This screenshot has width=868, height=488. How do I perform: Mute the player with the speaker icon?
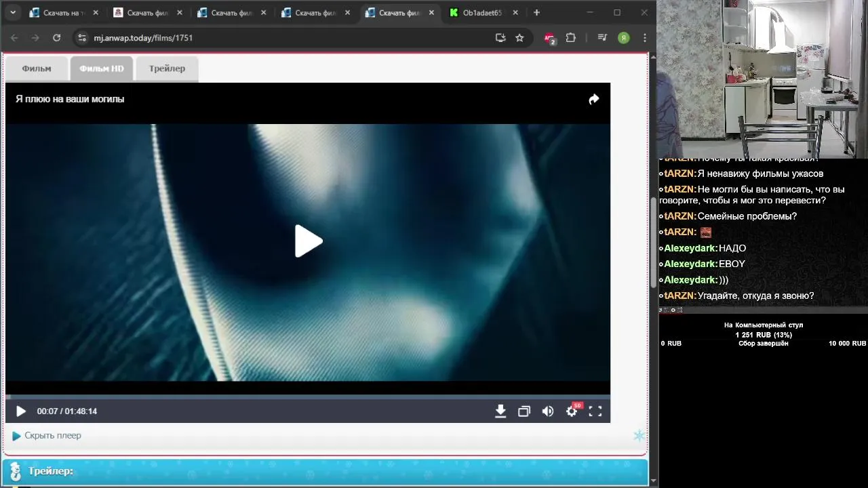[x=548, y=411]
